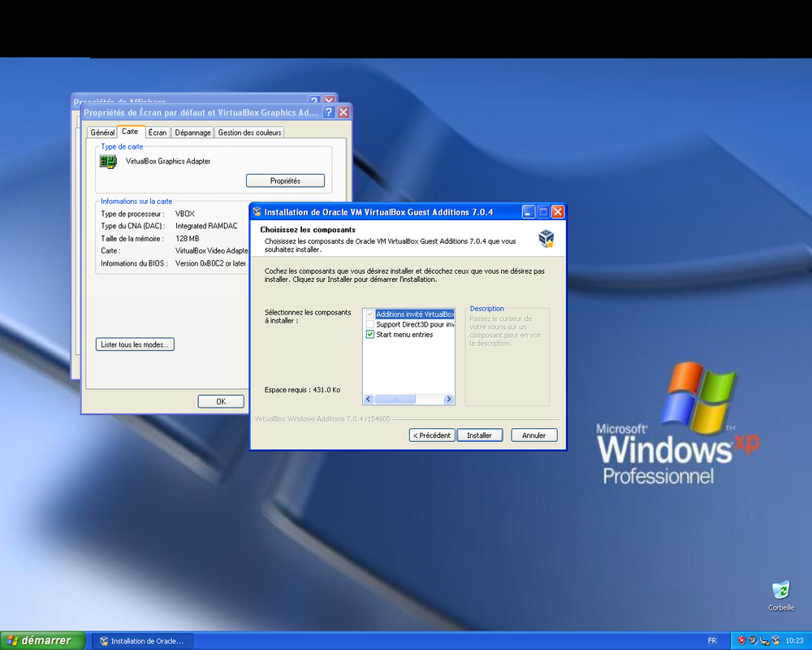
Task: Click the VirtualBox Guest Additions tray icon
Action: (775, 641)
